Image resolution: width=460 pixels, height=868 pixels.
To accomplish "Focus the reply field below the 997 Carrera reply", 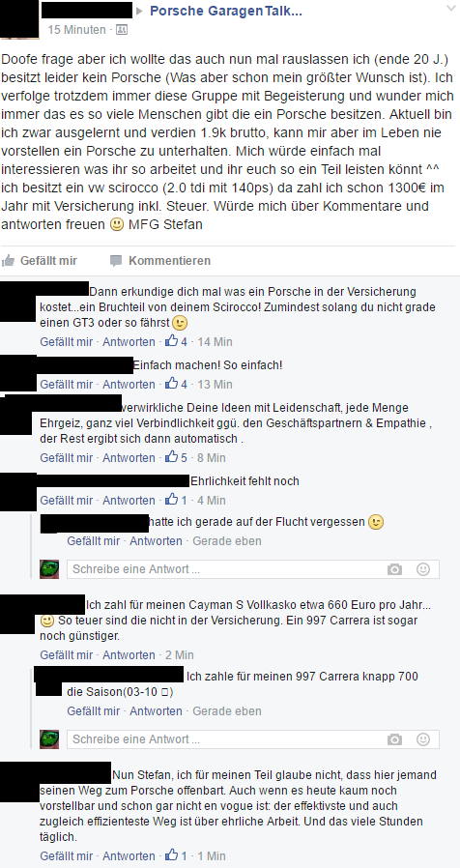I will 253,739.
